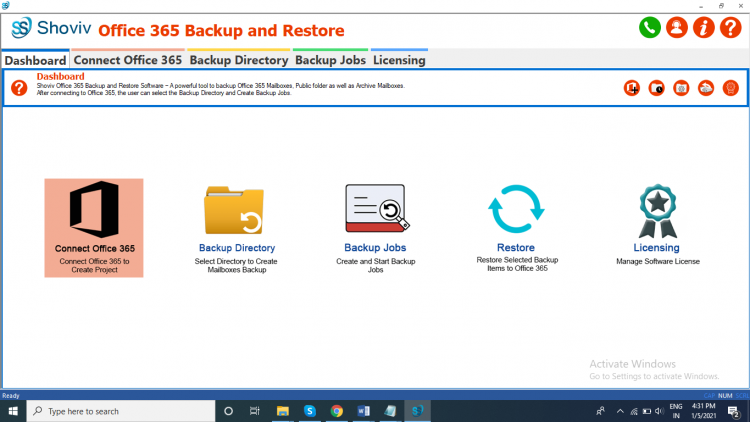Click the red Dashboard heading text

click(x=60, y=77)
